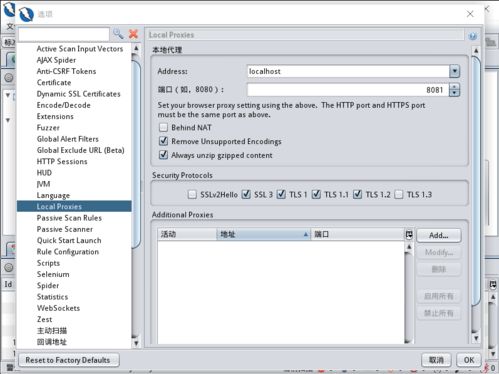
Task: Select Passive Scan Rules in tree
Action: pyautogui.click(x=69, y=218)
